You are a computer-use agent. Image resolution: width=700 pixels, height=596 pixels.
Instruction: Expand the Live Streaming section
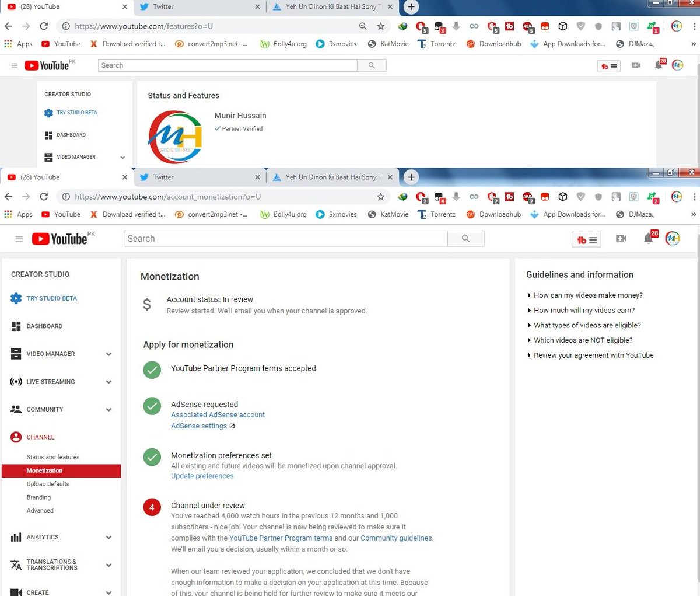(x=108, y=382)
